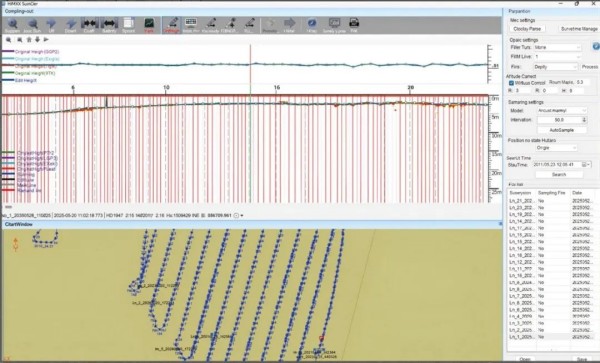
Task: Click the AutoSample button
Action: (x=562, y=130)
